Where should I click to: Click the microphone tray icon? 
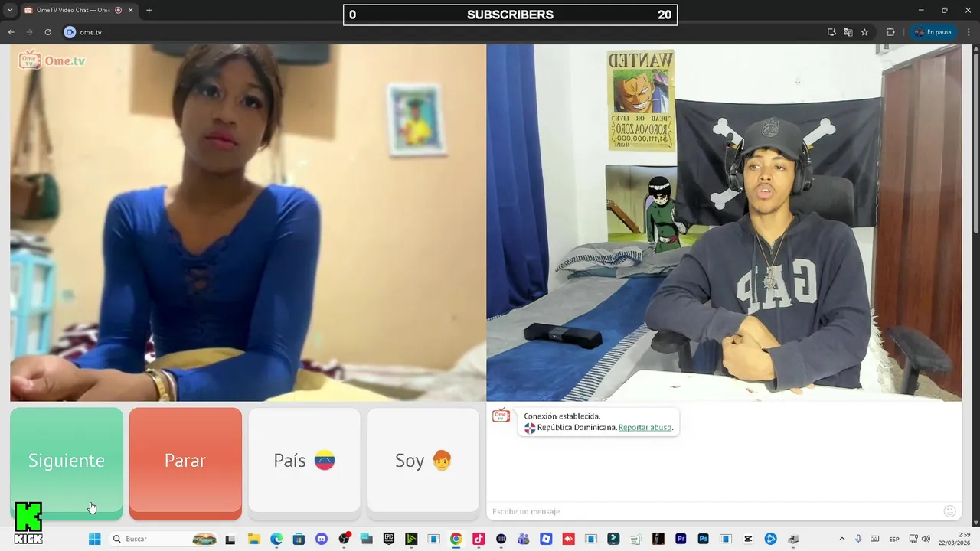point(858,539)
